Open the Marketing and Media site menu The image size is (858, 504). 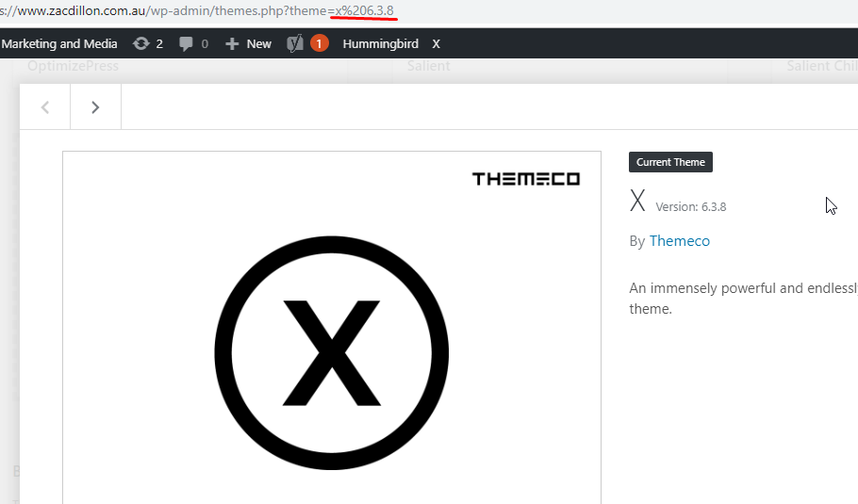pyautogui.click(x=59, y=43)
